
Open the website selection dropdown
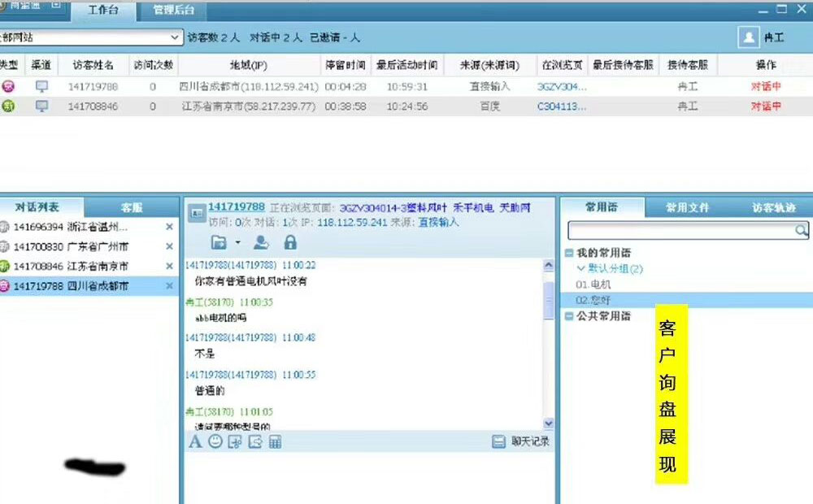[176, 37]
